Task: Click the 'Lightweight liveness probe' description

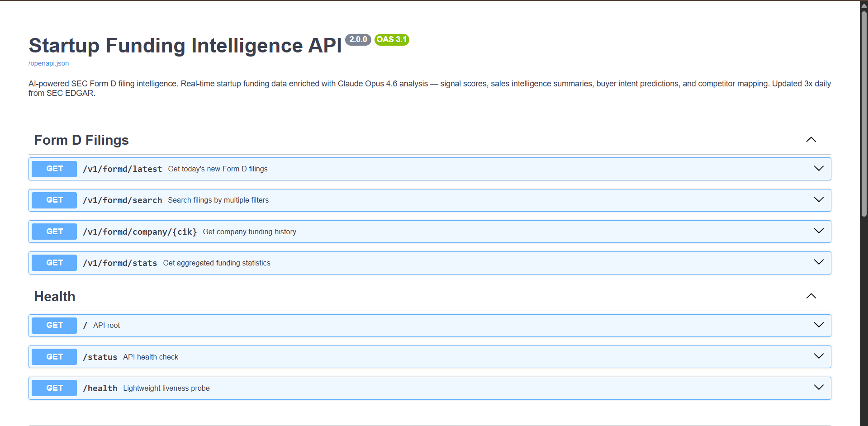Action: click(x=166, y=388)
